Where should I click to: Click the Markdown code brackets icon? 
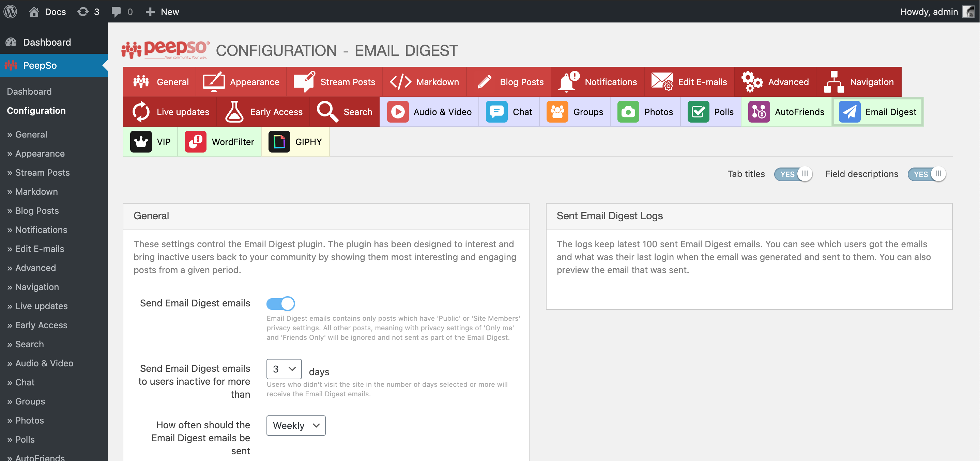pos(401,82)
